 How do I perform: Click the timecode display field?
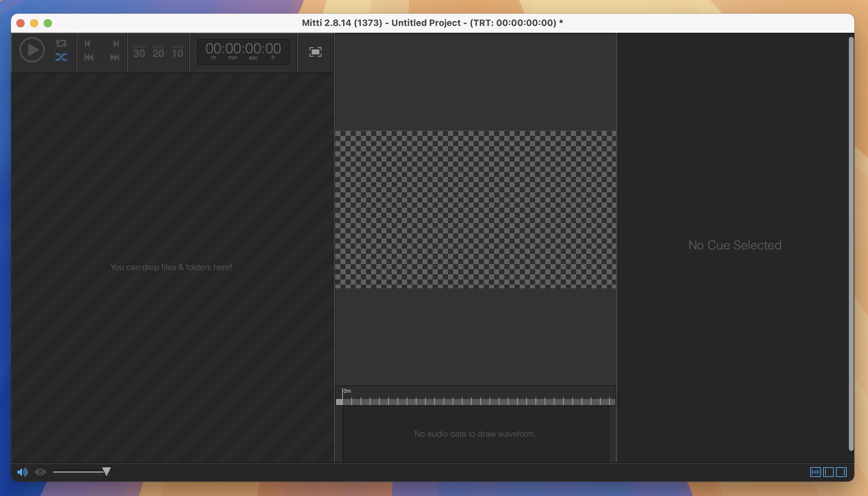tap(243, 52)
